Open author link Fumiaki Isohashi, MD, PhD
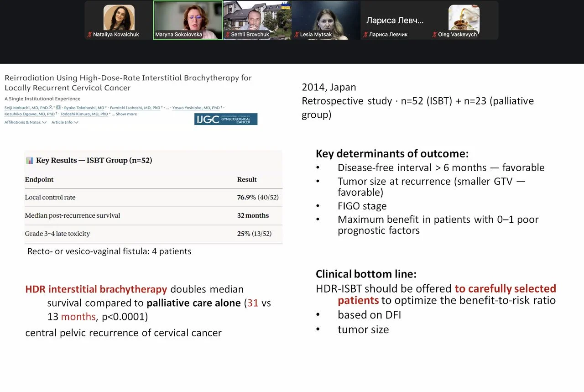Image resolution: width=584 pixels, height=392 pixels. [x=135, y=108]
